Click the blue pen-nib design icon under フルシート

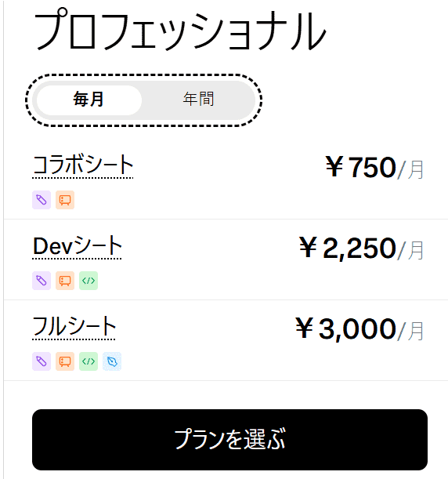coord(112,361)
